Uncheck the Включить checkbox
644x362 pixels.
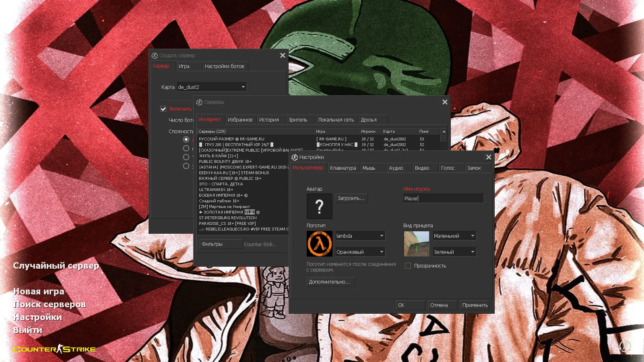(163, 109)
